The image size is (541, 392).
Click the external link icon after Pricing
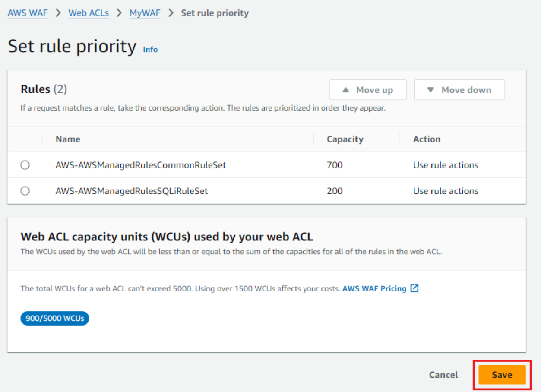pyautogui.click(x=414, y=288)
